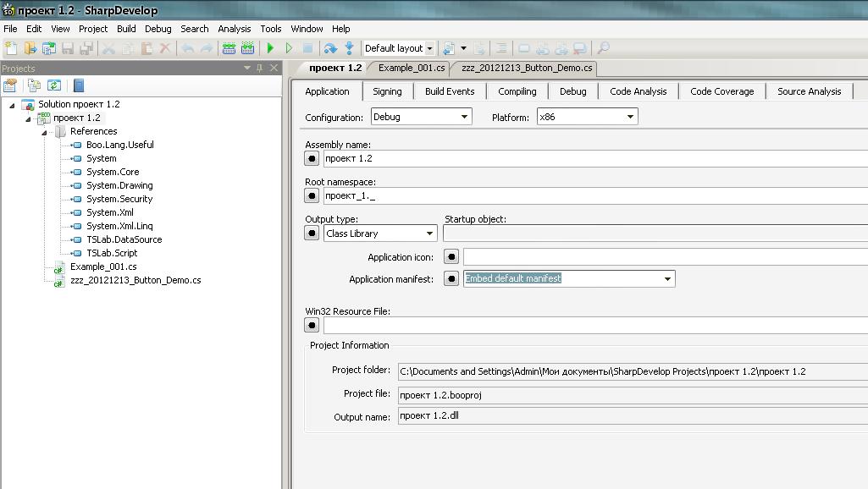The image size is (868, 489).
Task: Click Show all files icon in Projects panel
Action: tap(34, 85)
